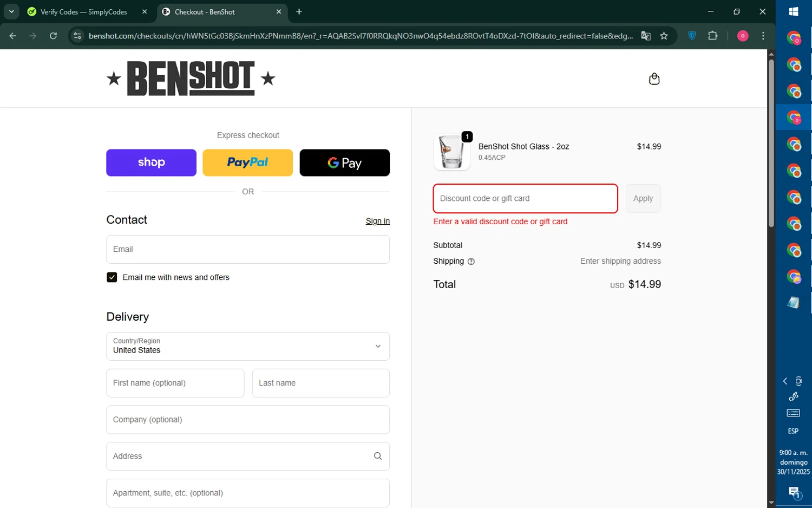Image resolution: width=812 pixels, height=508 pixels.
Task: Focus the Apartment, suite, etc. field
Action: tap(248, 493)
